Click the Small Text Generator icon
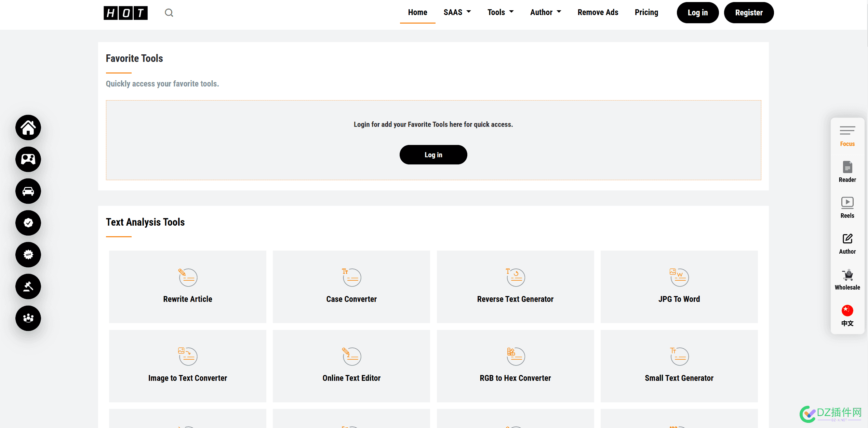Image resolution: width=868 pixels, height=428 pixels. (x=679, y=356)
